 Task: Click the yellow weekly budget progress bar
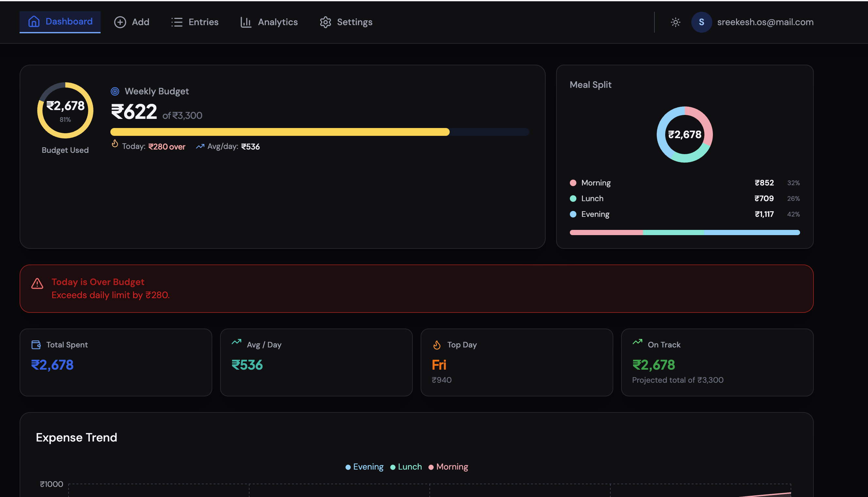tap(319, 132)
